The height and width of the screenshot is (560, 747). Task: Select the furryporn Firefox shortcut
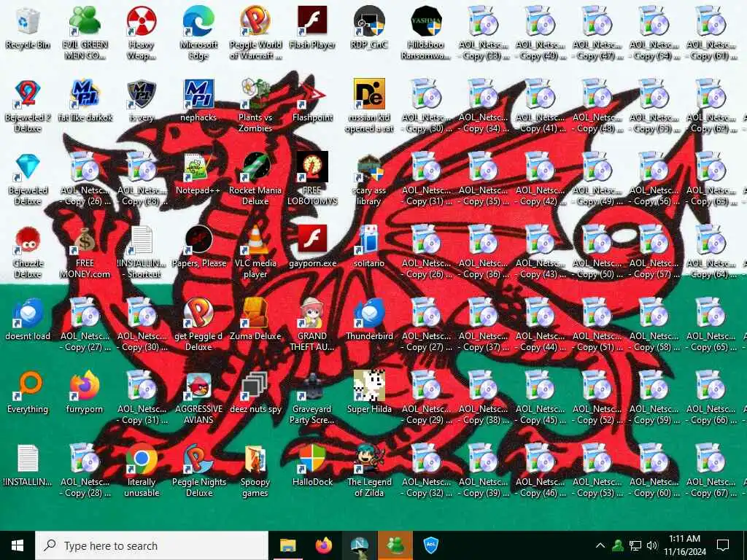[x=85, y=386]
